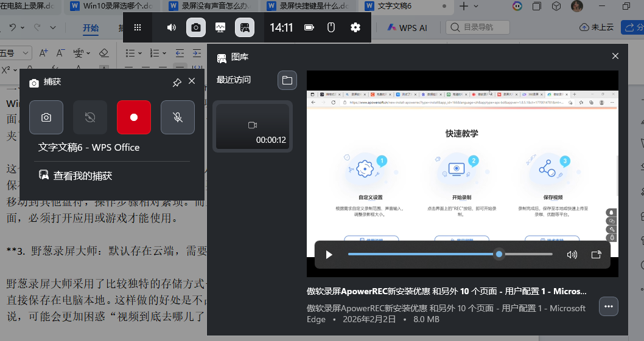
Task: Start recording with the red button
Action: 134,117
